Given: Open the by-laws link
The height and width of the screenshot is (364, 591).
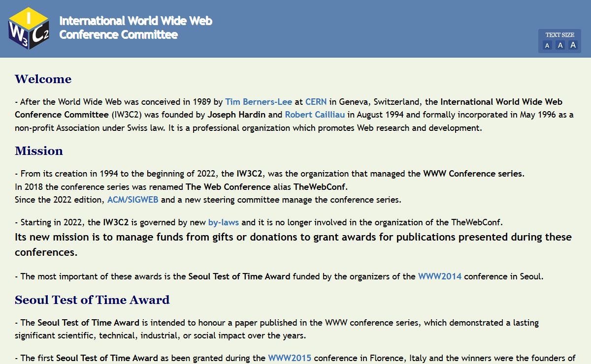Looking at the screenshot, I should (x=224, y=222).
